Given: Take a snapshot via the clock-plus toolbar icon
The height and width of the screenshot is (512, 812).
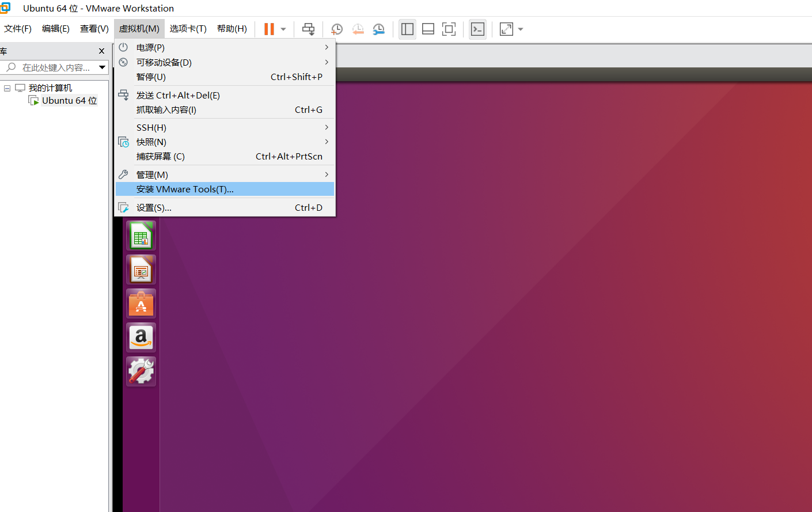Looking at the screenshot, I should [x=337, y=29].
